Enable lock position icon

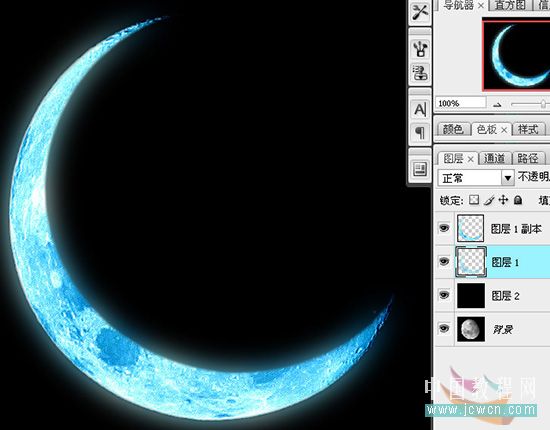[503, 200]
